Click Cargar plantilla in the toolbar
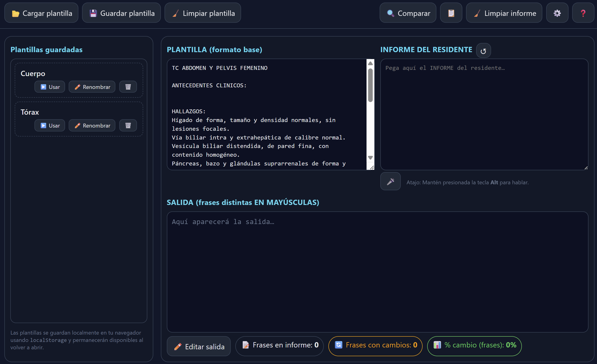This screenshot has height=364, width=597. (41, 13)
